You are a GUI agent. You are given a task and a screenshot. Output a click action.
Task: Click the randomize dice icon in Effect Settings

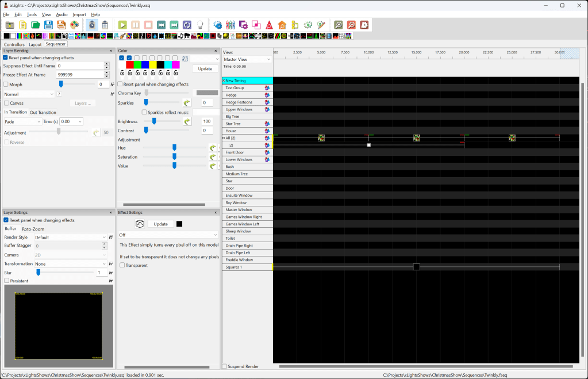(x=139, y=224)
